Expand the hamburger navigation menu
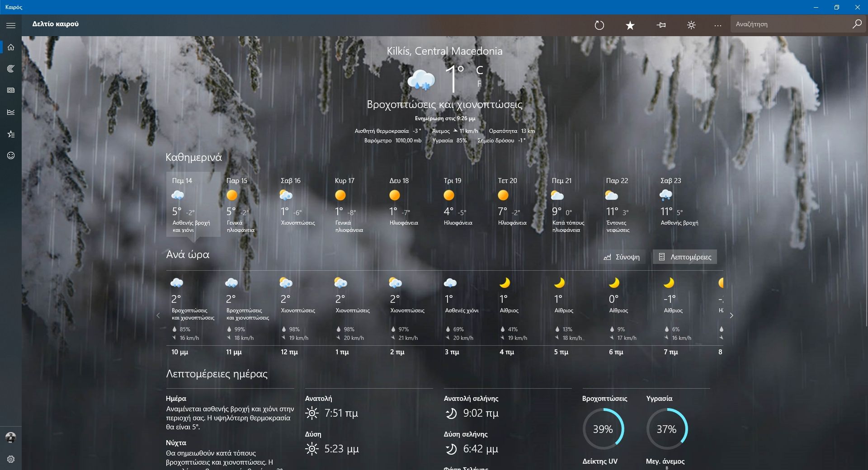This screenshot has width=868, height=470. (11, 25)
